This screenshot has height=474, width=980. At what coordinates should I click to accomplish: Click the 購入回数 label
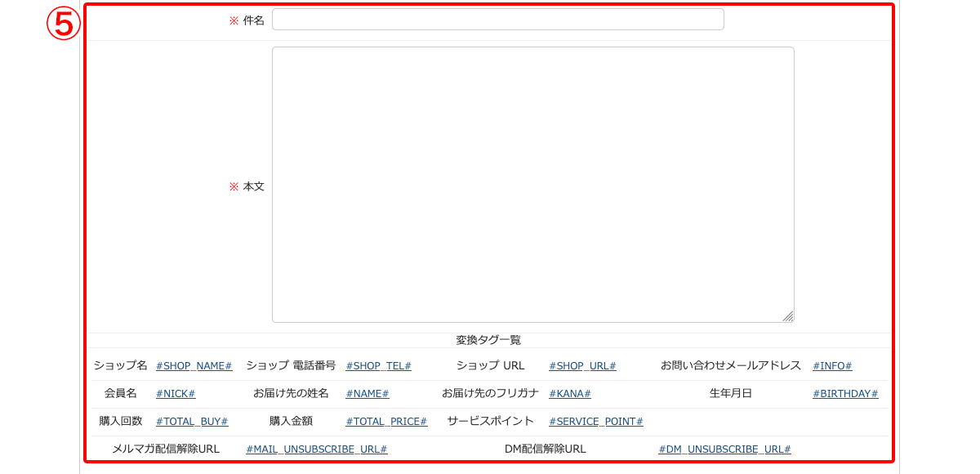(121, 421)
